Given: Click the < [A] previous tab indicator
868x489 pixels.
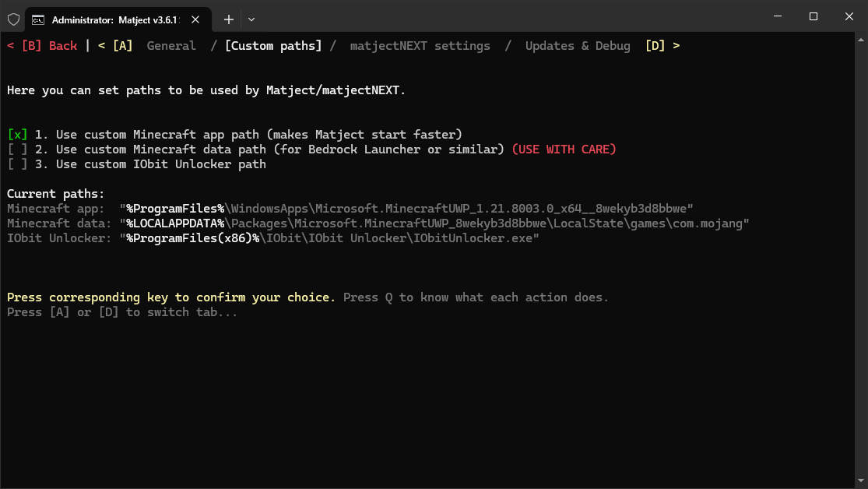Looking at the screenshot, I should click(x=115, y=45).
